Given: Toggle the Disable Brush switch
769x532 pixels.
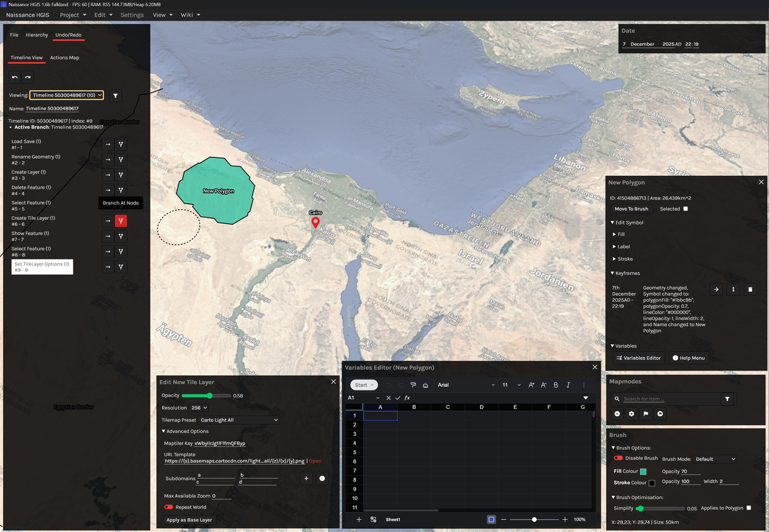Looking at the screenshot, I should coord(618,458).
